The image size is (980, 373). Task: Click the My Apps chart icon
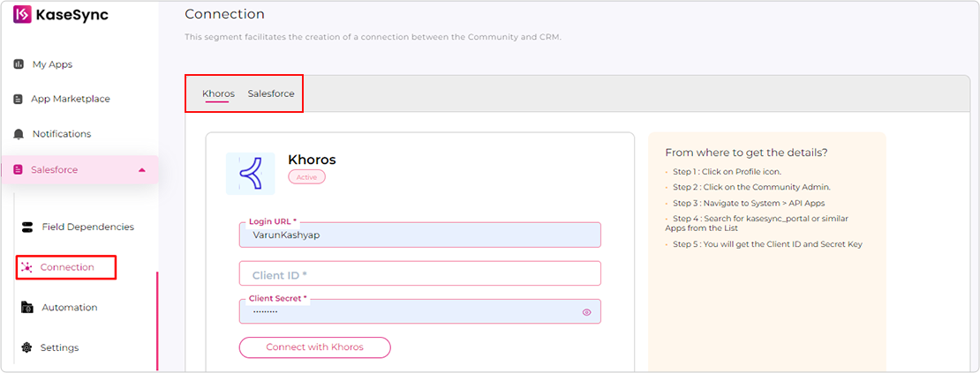pyautogui.click(x=19, y=64)
